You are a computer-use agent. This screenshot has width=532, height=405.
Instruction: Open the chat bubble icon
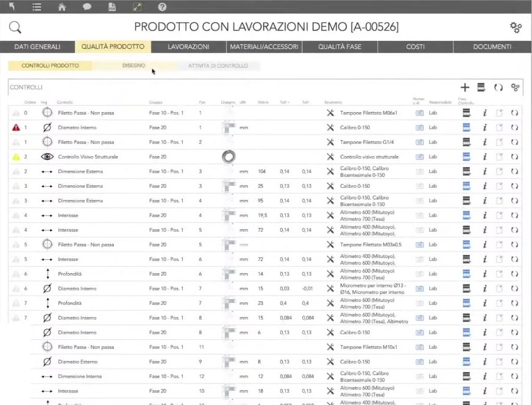[x=87, y=7]
